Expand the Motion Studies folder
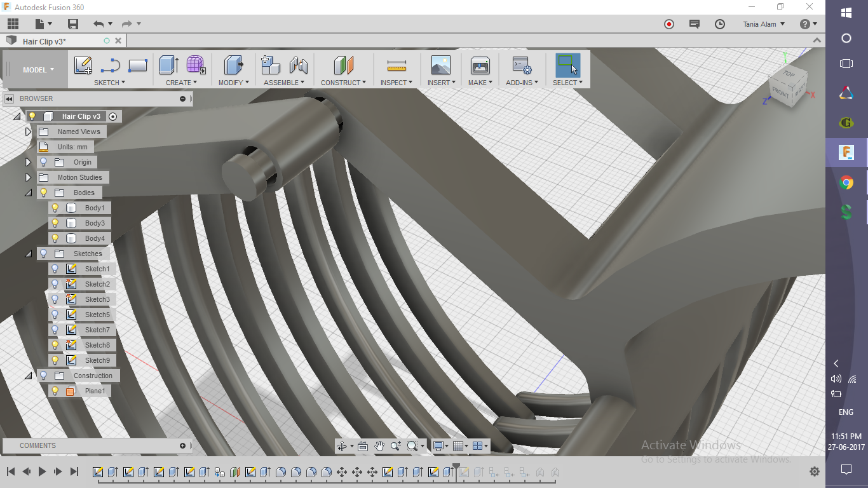 tap(28, 177)
